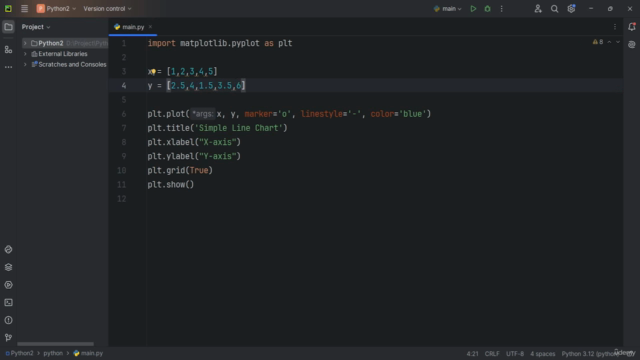
Task: Open editor tab options menu
Action: coord(615,27)
